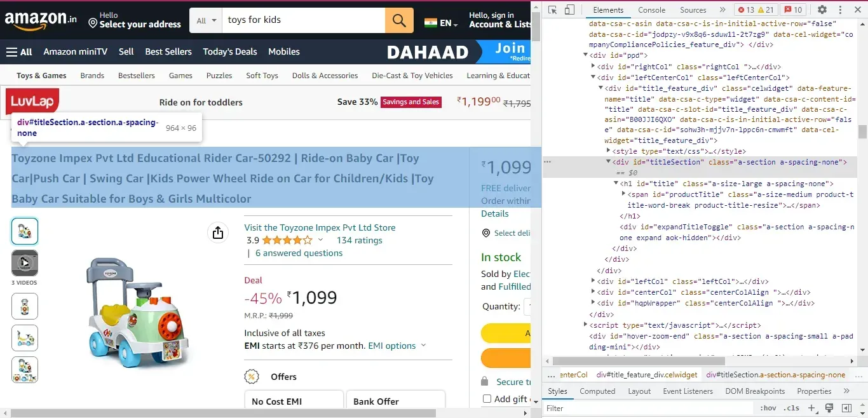This screenshot has width=868, height=418.
Task: Open the Properties tab
Action: click(x=814, y=391)
